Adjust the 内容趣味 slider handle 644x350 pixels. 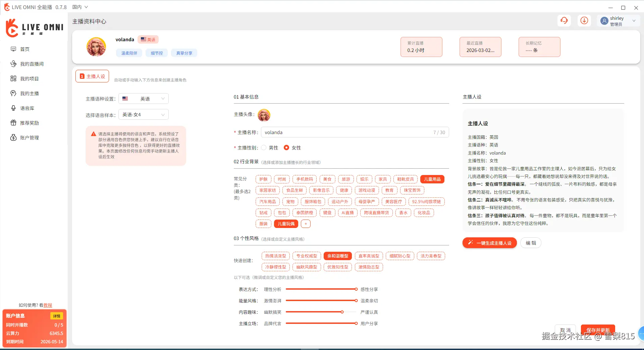coord(342,312)
